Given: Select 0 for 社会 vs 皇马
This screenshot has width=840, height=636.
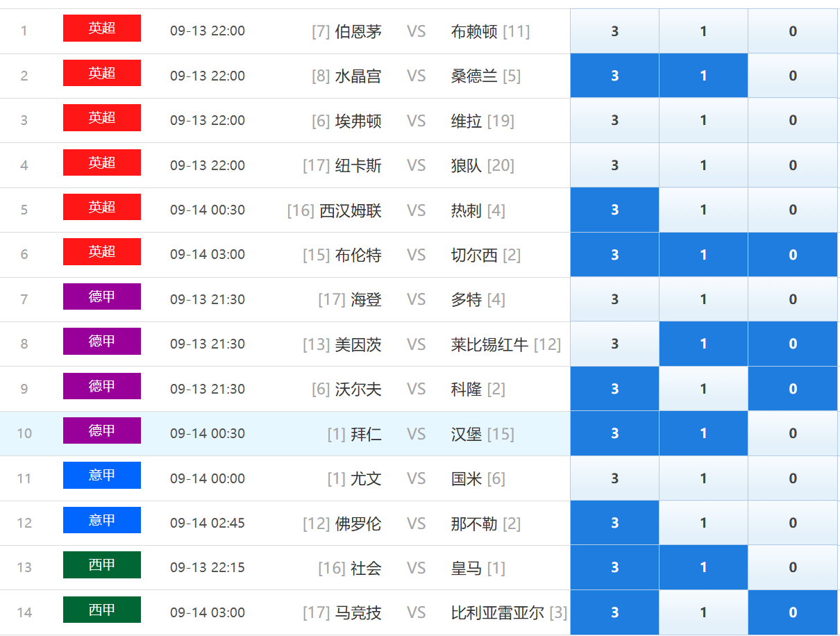Looking at the screenshot, I should click(793, 567).
